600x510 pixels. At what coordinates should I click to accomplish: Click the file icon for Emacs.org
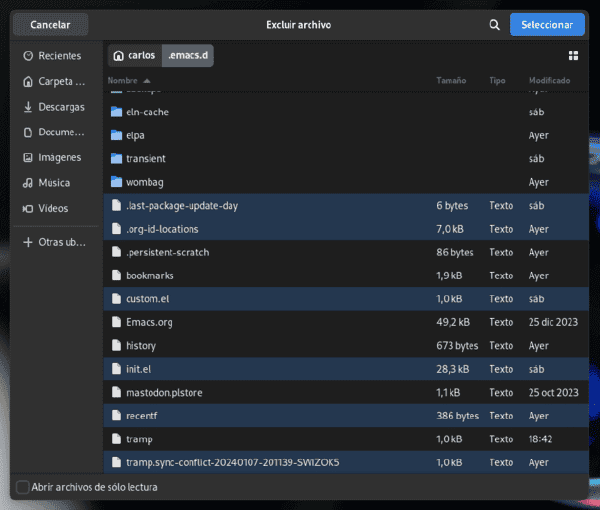tap(116, 322)
